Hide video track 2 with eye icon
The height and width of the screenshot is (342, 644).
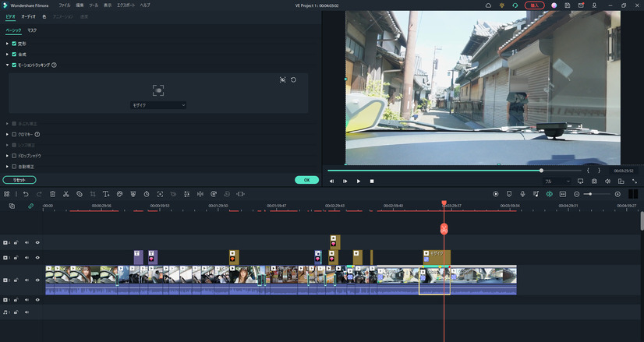(37, 280)
